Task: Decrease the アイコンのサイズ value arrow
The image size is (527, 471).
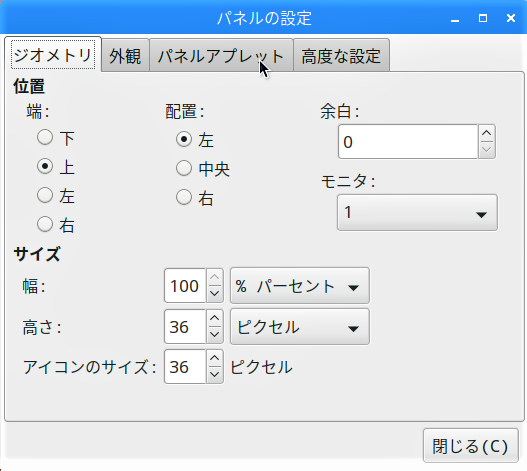Action: click(214, 375)
